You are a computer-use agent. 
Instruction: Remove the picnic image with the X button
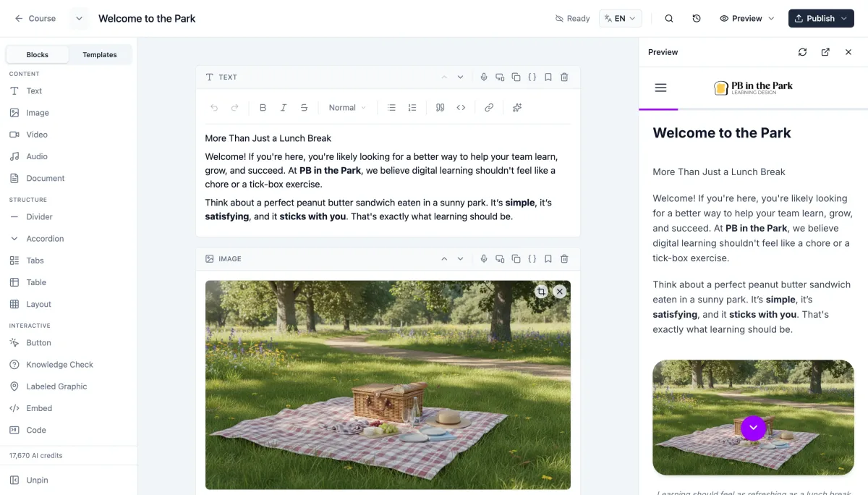point(559,291)
